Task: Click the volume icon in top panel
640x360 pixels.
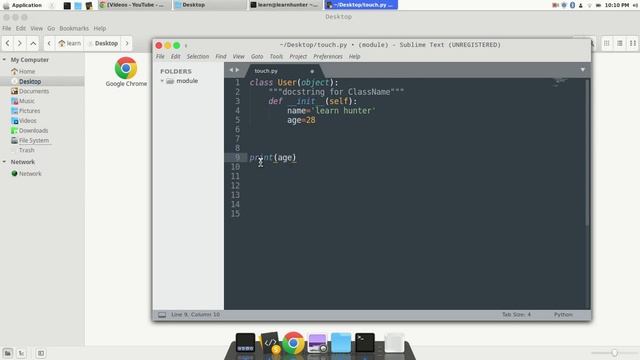Action: click(x=636, y=5)
